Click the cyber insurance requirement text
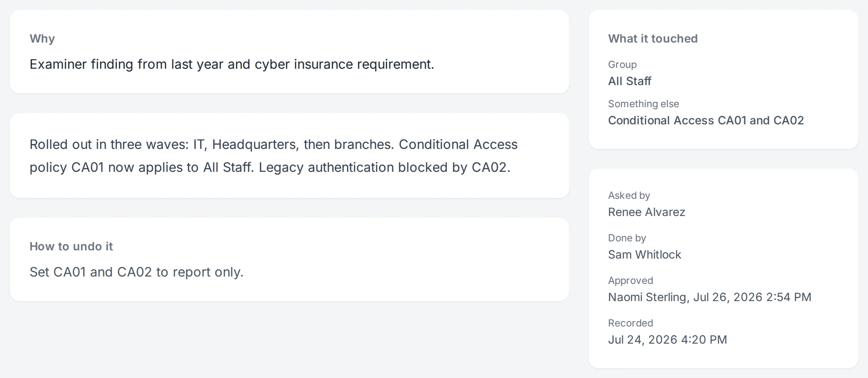Screen dimensions: 868x378 coord(344,64)
